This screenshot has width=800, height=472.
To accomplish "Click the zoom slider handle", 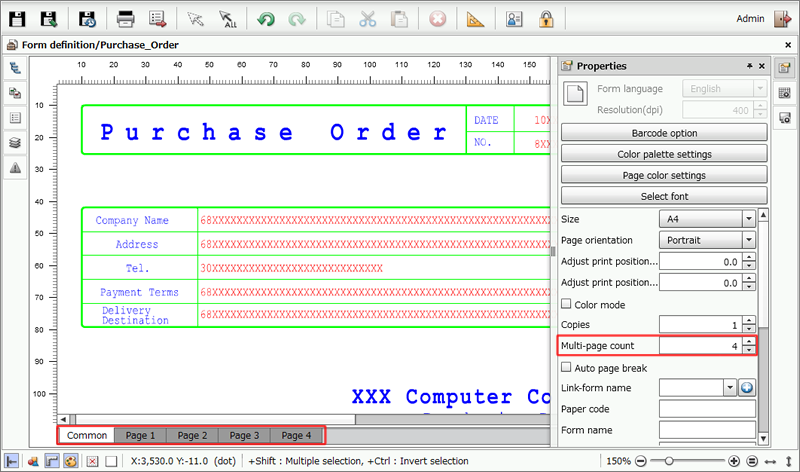I will pos(669,461).
